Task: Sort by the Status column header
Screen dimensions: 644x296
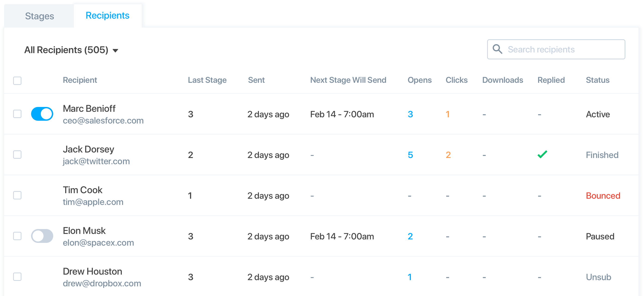Action: 597,80
